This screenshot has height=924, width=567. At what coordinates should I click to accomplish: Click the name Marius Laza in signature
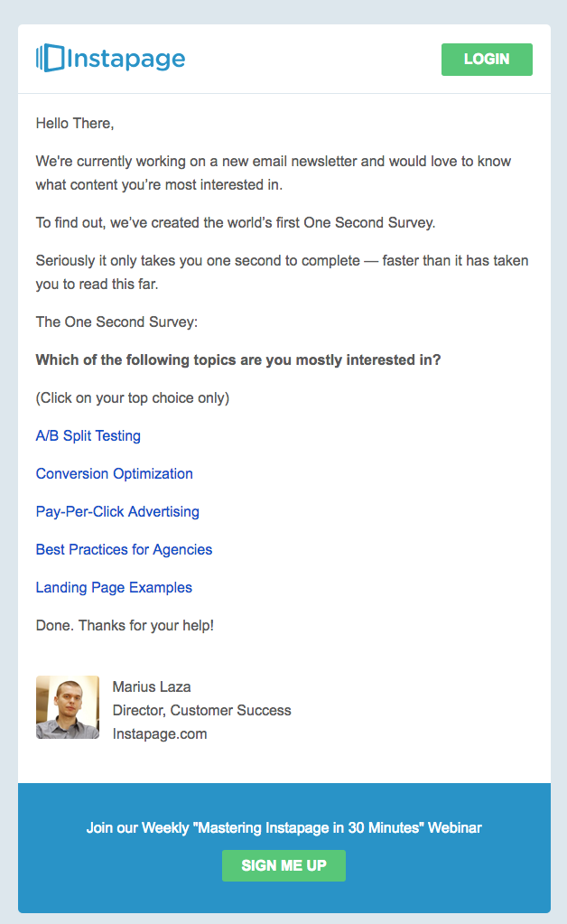coord(152,686)
